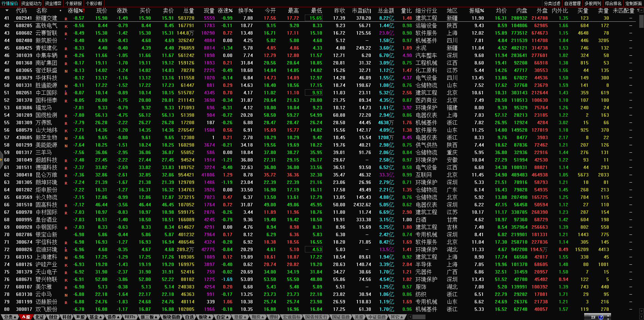The width and height of the screenshot is (644, 320).
Task: Click the N marker next to 宿迁联盛
Action: tap(66, 71)
